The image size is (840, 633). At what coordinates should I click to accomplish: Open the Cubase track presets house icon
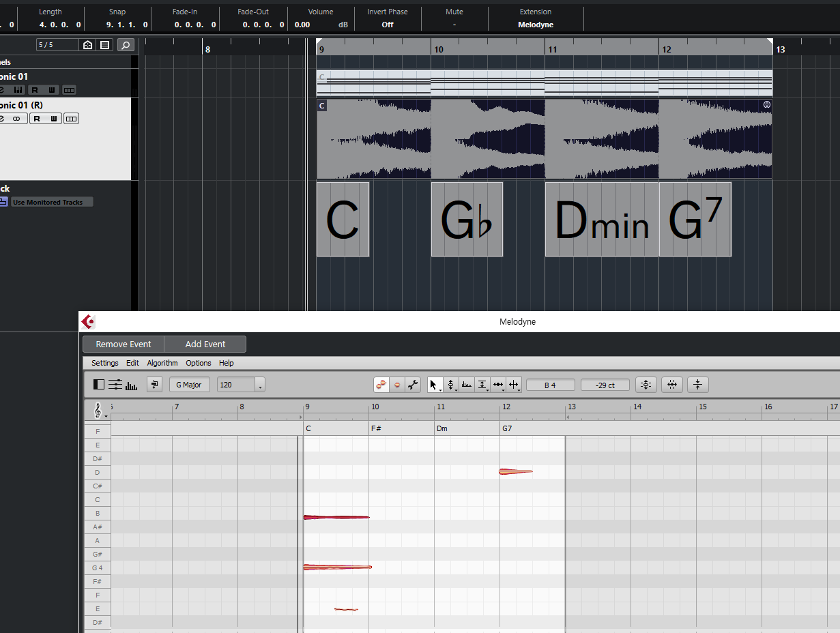pos(87,45)
